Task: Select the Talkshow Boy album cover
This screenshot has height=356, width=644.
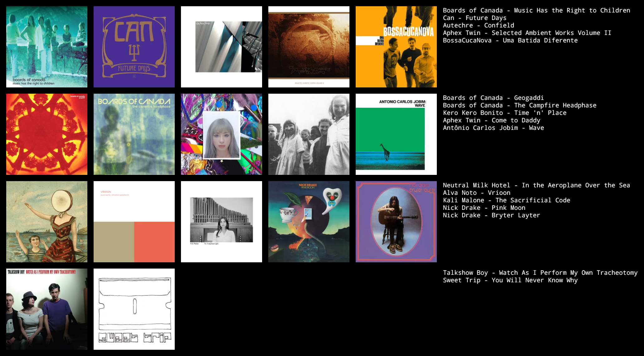Action: (47, 309)
